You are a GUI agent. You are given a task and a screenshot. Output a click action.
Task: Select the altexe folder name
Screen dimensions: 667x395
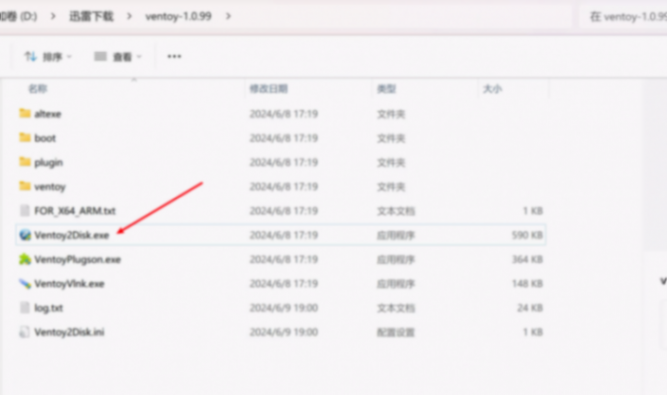[x=48, y=114]
